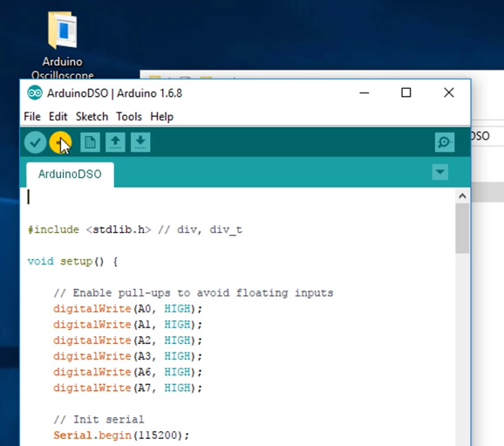Open the Edit menu
The image size is (504, 446).
point(58,116)
